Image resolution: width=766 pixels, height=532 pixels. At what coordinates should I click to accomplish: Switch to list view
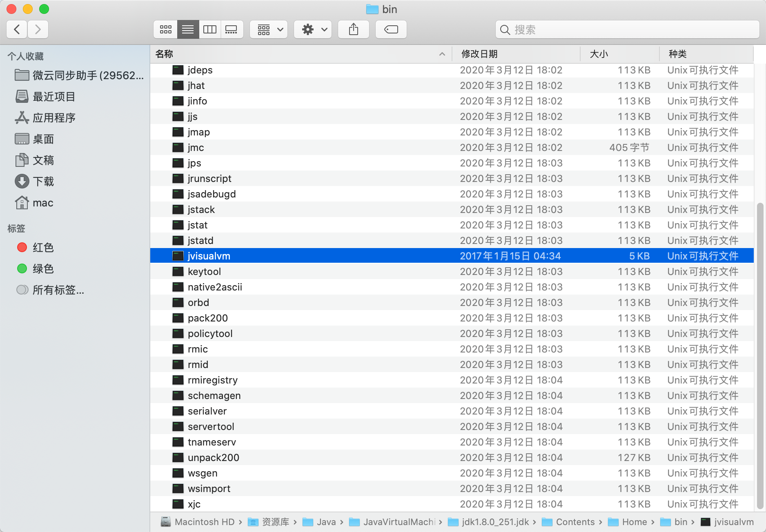(x=188, y=29)
